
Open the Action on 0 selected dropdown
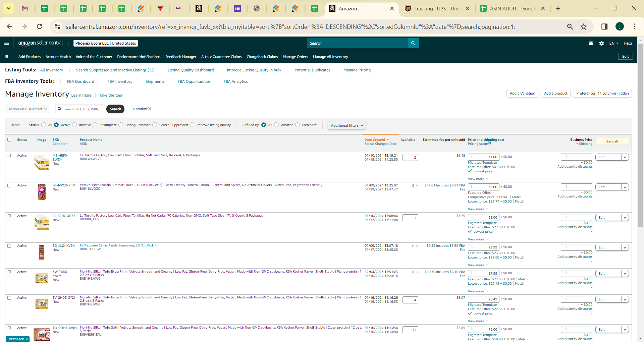[x=27, y=109]
